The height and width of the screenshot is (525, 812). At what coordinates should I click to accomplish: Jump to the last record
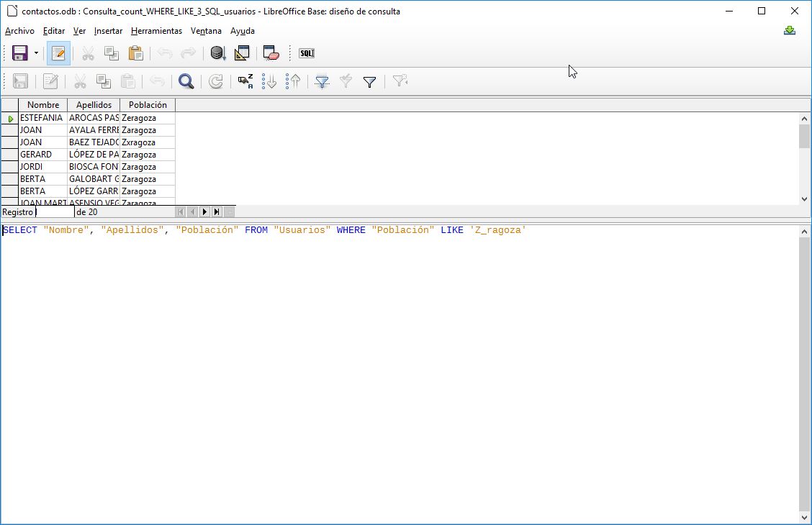pyautogui.click(x=217, y=211)
